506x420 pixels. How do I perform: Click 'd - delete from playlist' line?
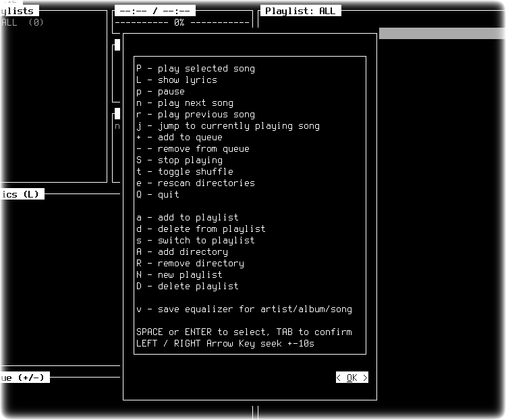coord(201,229)
